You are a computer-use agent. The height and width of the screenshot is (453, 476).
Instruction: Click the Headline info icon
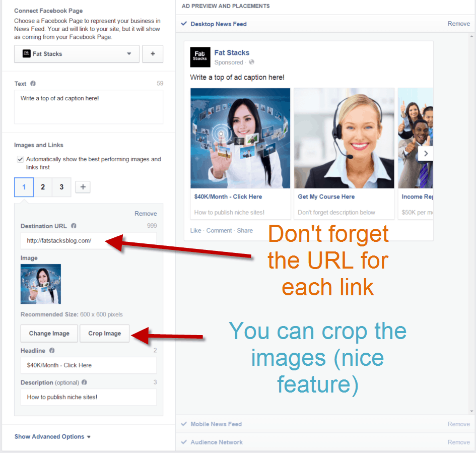52,350
